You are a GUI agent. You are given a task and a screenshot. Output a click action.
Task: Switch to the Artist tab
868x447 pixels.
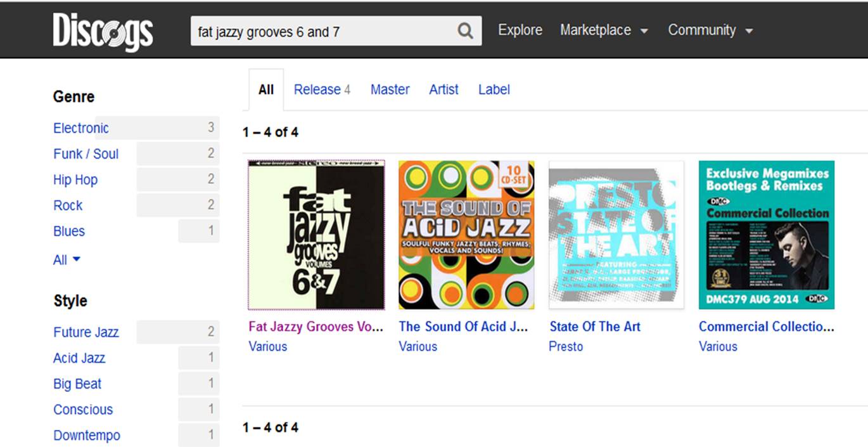444,90
